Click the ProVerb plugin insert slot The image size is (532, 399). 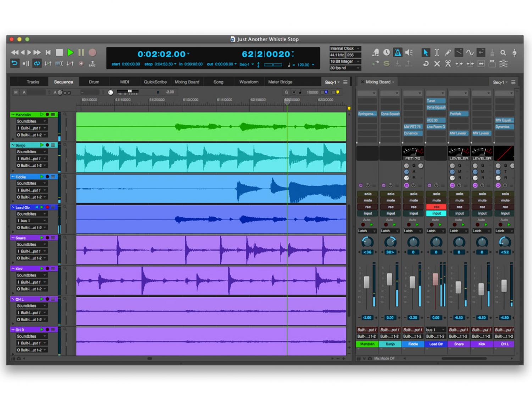(x=459, y=114)
